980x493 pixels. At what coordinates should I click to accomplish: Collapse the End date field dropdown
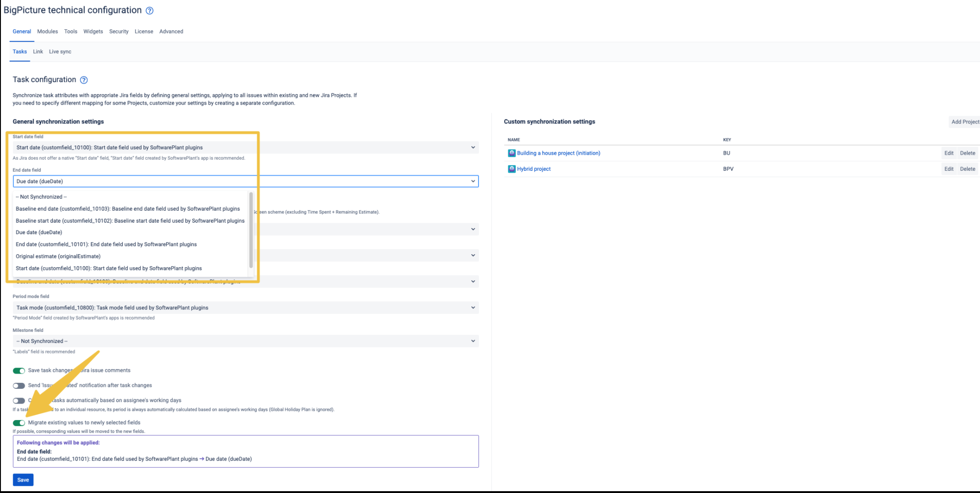pos(246,181)
